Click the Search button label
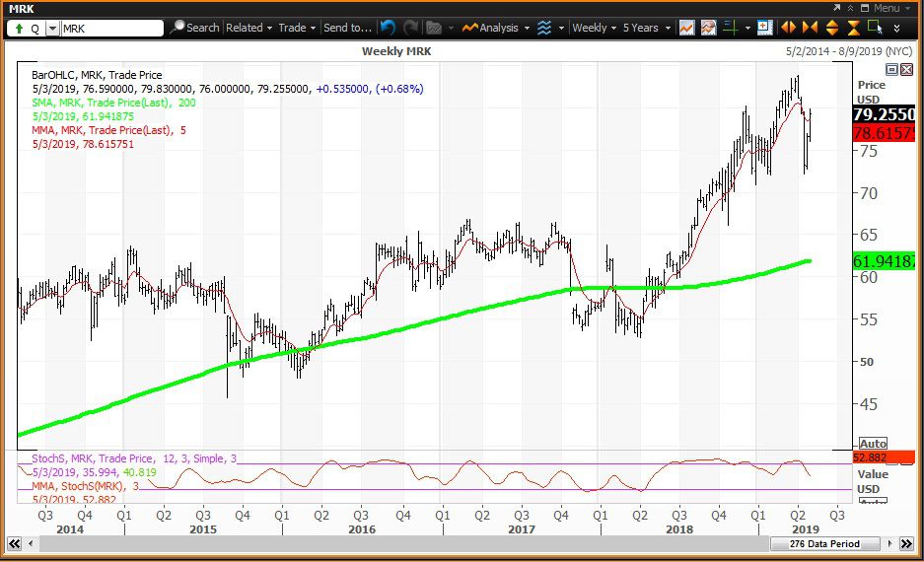The image size is (924, 562). [203, 28]
